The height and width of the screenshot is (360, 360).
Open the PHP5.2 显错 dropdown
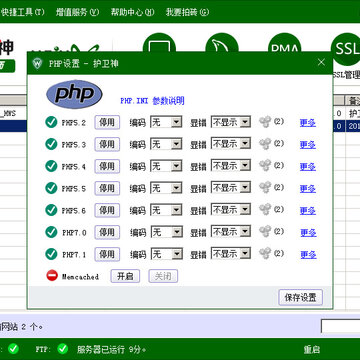(231, 122)
